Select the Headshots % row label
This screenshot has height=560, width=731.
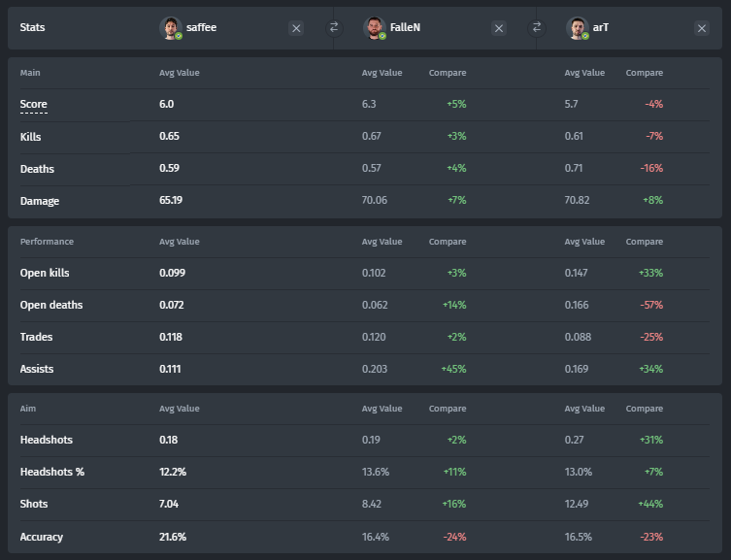pos(52,472)
